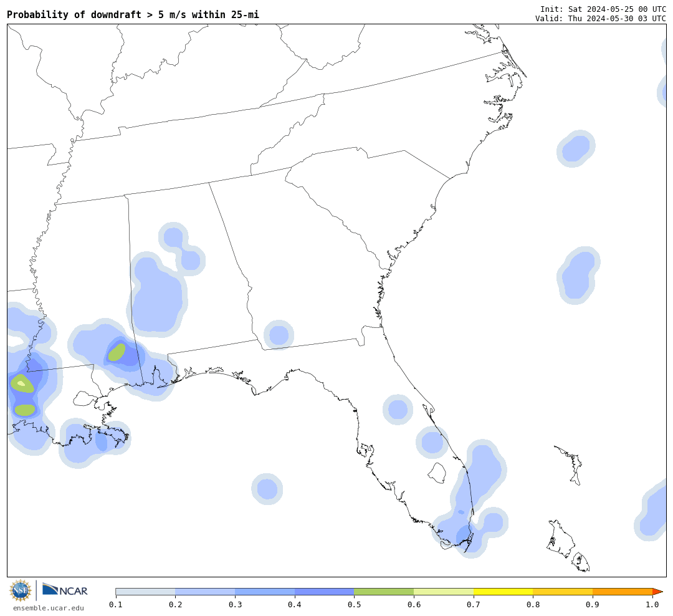The width and height of the screenshot is (673, 616).
Task: Click the colorbar label 0.3
Action: pyautogui.click(x=235, y=605)
